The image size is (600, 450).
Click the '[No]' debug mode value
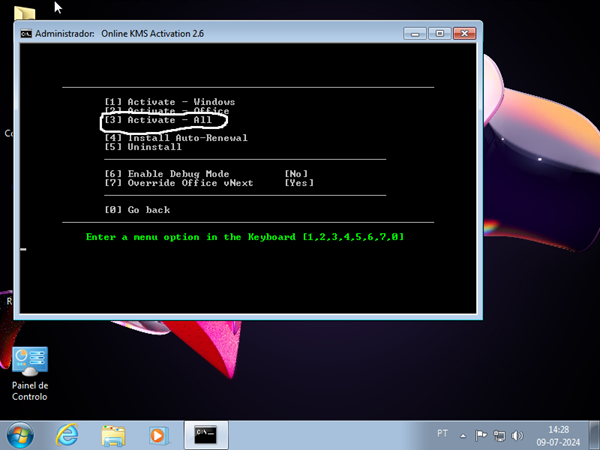click(x=296, y=174)
